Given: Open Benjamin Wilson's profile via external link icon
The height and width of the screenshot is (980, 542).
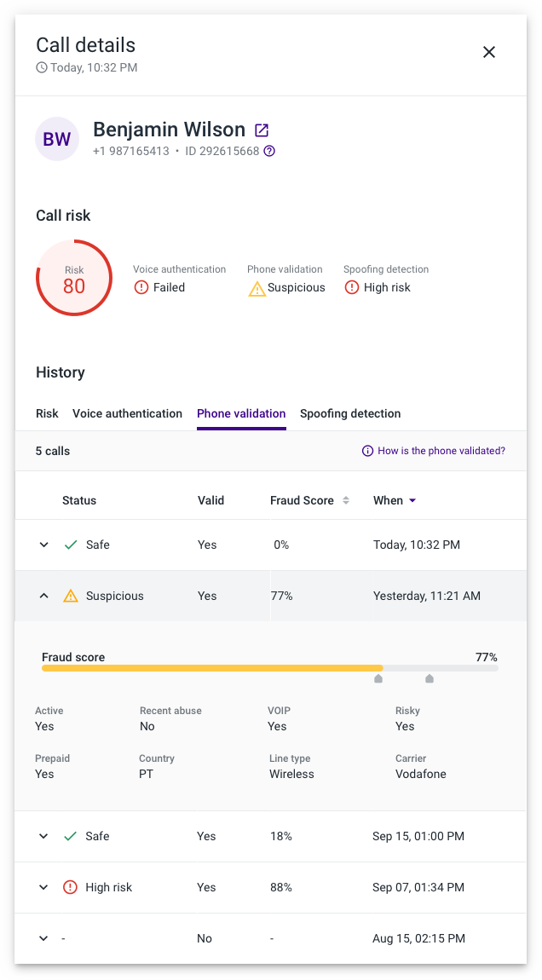Looking at the screenshot, I should [x=261, y=130].
